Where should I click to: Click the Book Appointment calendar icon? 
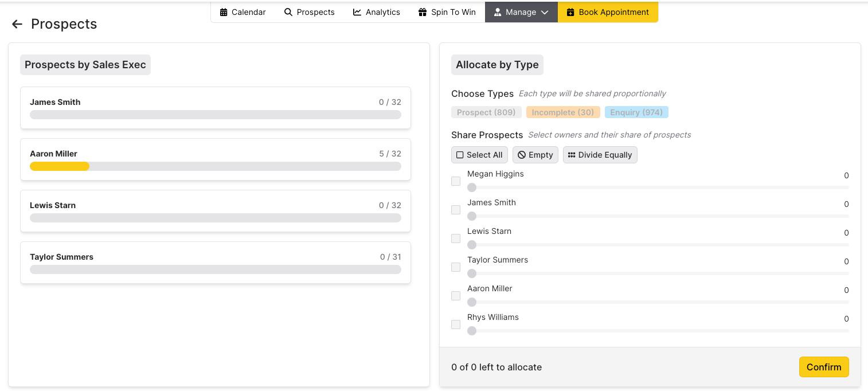[x=570, y=12]
